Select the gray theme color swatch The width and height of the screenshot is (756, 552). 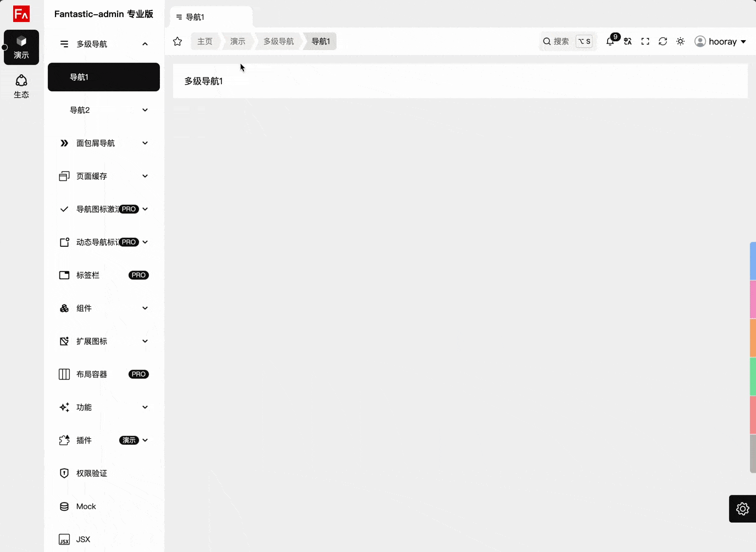click(x=753, y=454)
